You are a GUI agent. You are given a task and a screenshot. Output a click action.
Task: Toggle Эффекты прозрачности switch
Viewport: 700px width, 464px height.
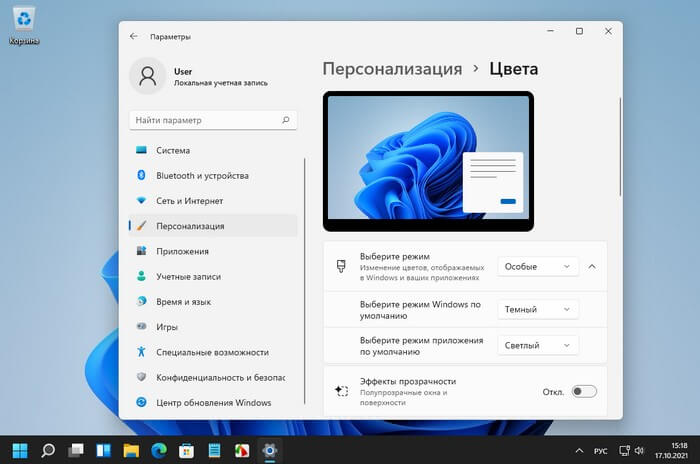(584, 392)
